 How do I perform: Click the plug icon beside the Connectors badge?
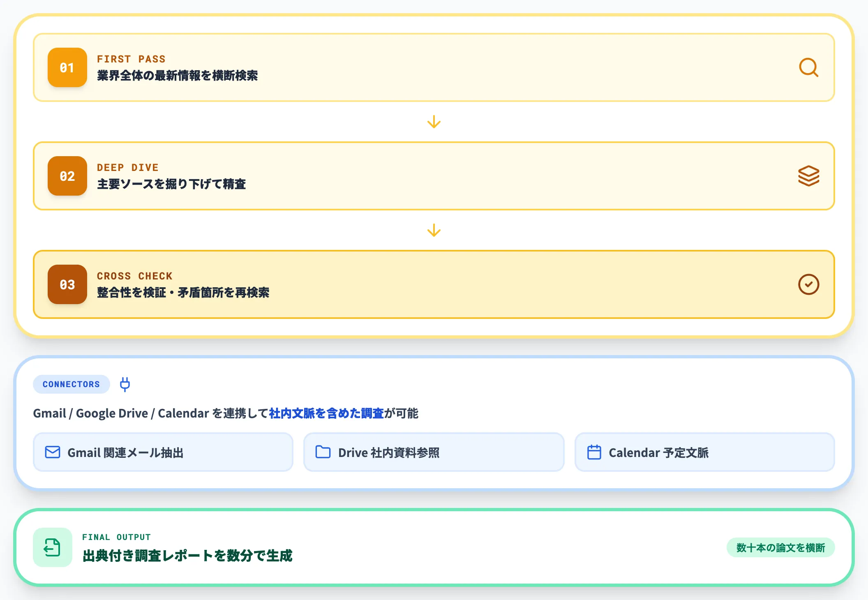pos(125,384)
